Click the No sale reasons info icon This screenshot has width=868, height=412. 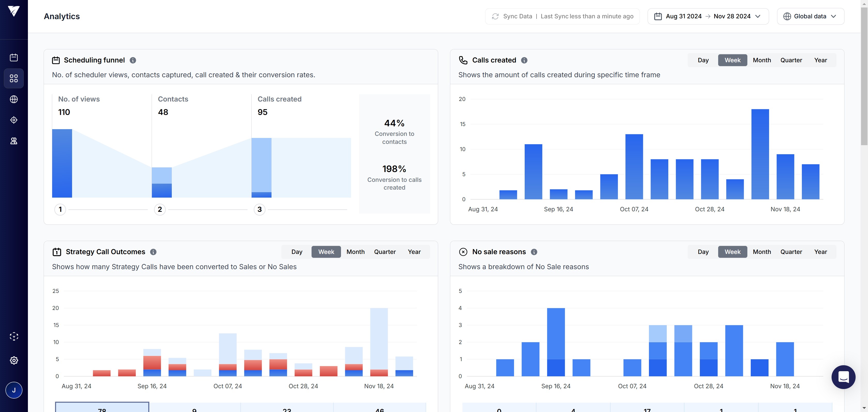point(534,252)
